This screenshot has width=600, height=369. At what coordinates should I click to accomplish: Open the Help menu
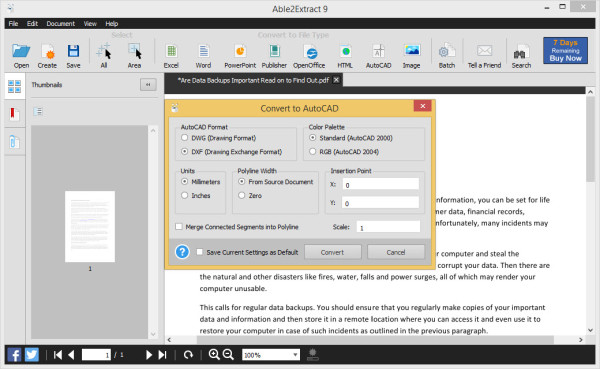click(111, 23)
